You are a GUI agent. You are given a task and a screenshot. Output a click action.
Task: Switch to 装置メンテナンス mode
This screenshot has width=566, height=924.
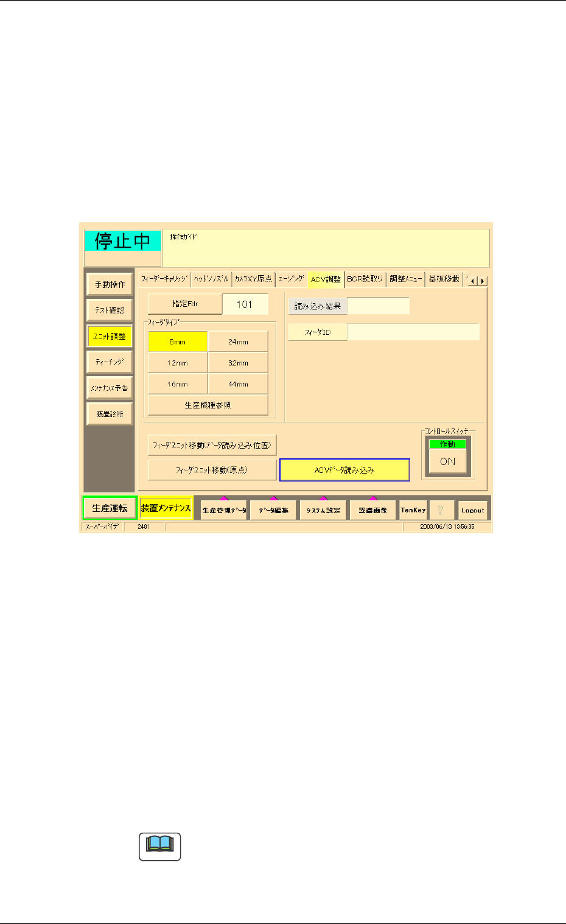pyautogui.click(x=166, y=508)
